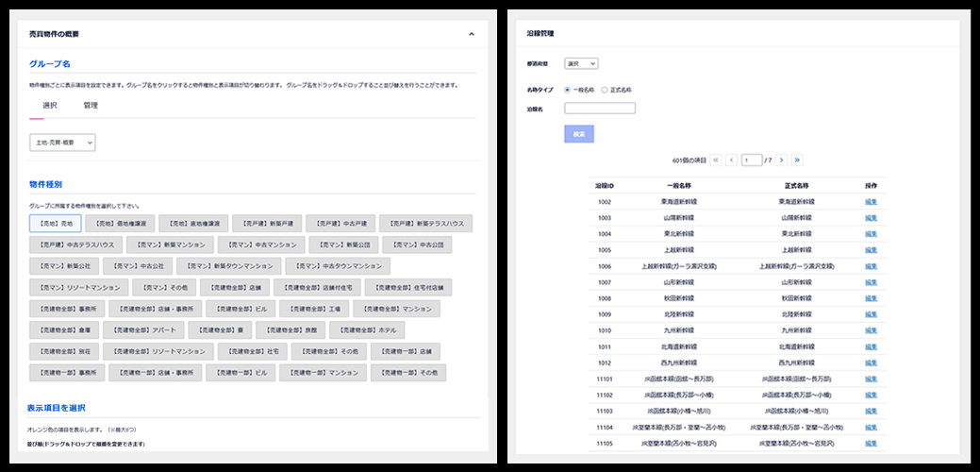
Task: Go to first page of results
Action: pyautogui.click(x=716, y=160)
